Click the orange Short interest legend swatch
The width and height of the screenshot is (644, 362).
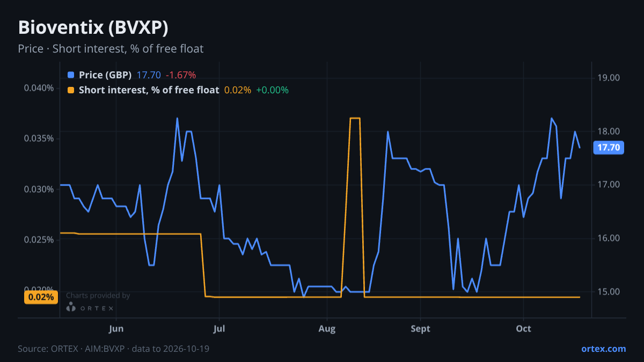[x=70, y=90]
